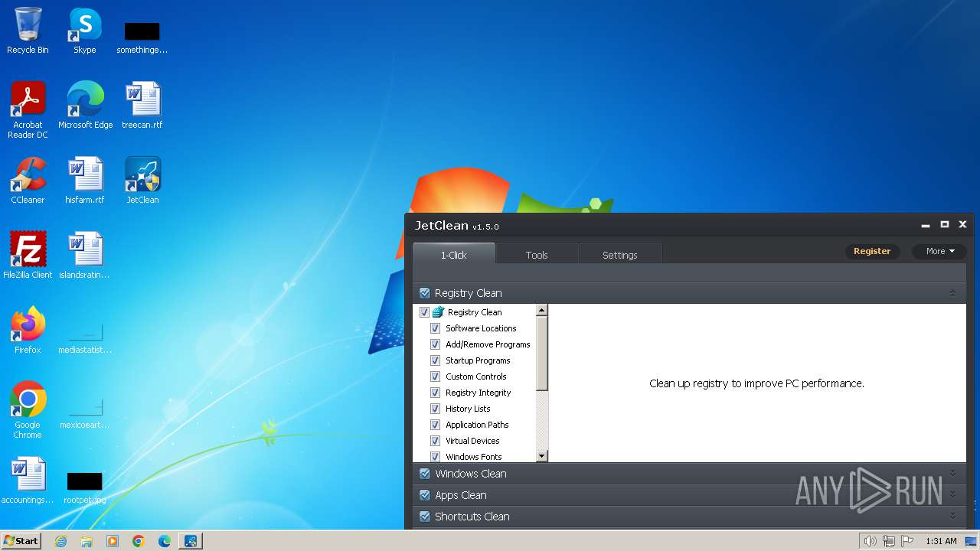The width and height of the screenshot is (980, 551).
Task: Switch to the Tools tab
Action: (x=537, y=255)
